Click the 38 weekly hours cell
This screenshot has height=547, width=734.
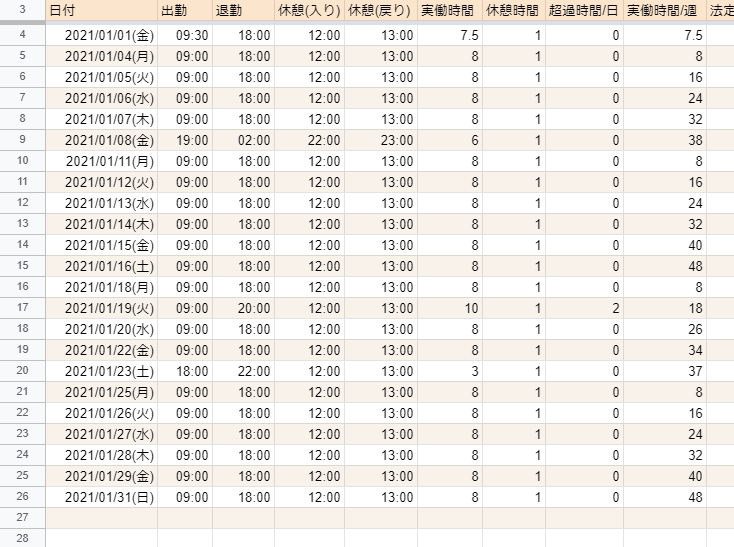tap(665, 140)
